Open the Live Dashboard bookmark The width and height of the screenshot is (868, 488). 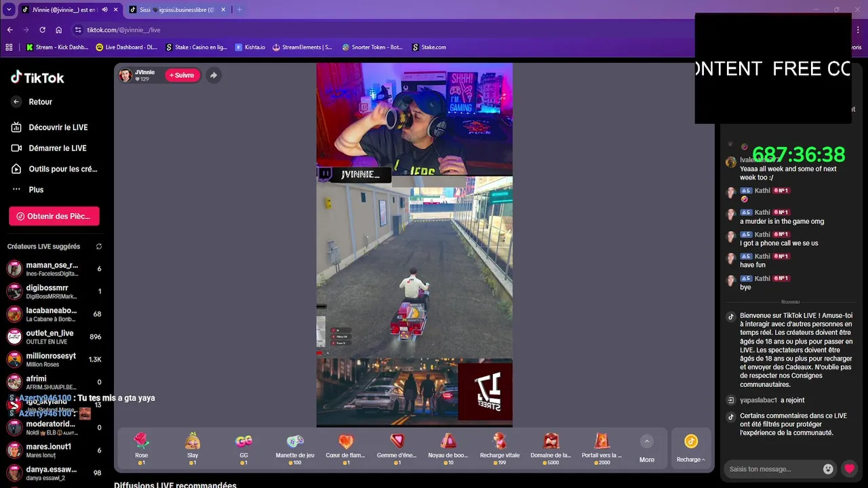click(127, 47)
